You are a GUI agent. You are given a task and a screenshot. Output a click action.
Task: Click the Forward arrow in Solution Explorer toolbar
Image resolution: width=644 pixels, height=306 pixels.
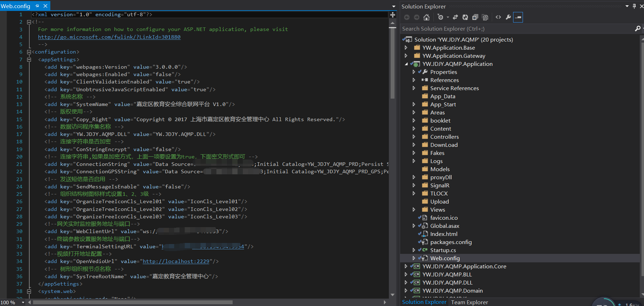417,17
